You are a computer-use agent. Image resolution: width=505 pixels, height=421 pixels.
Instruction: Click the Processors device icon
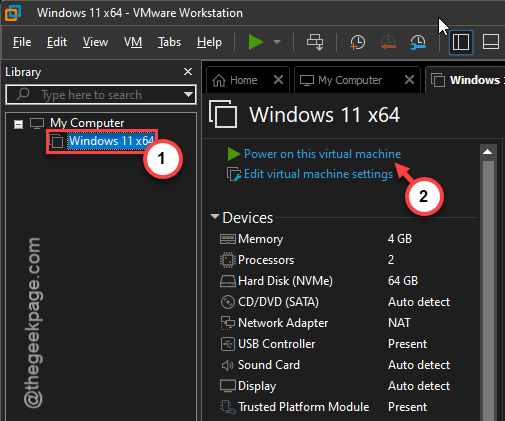pyautogui.click(x=228, y=260)
